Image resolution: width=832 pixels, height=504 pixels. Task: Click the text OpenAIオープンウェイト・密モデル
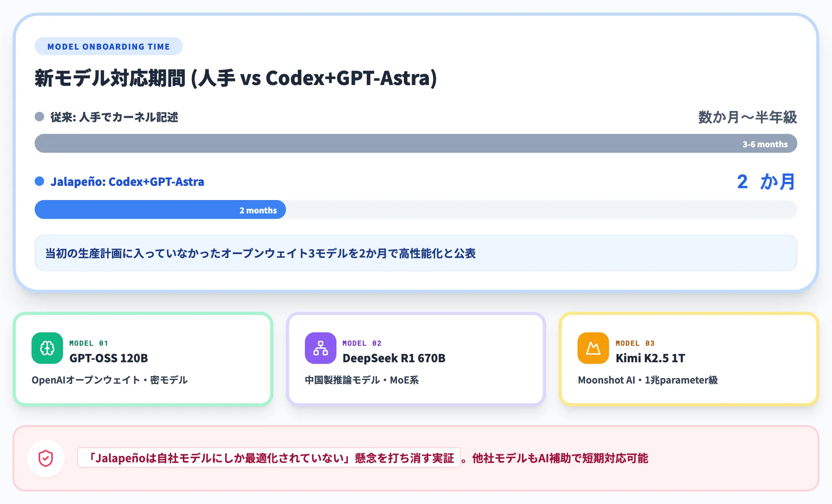click(110, 380)
